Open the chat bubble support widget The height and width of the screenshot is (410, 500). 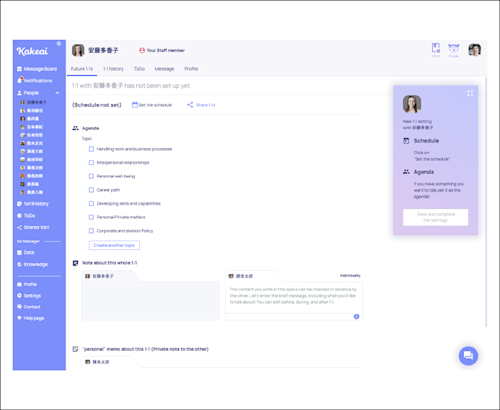[468, 356]
